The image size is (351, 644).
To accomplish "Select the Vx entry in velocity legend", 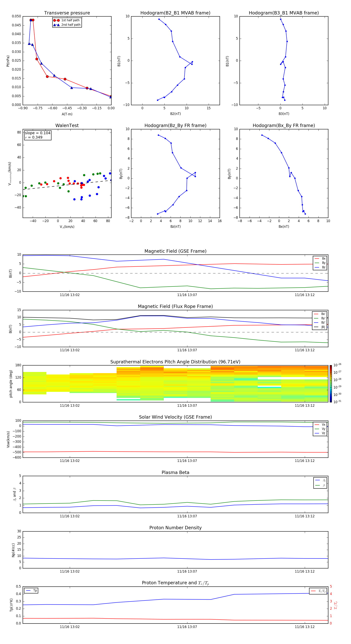I will 320,424.
